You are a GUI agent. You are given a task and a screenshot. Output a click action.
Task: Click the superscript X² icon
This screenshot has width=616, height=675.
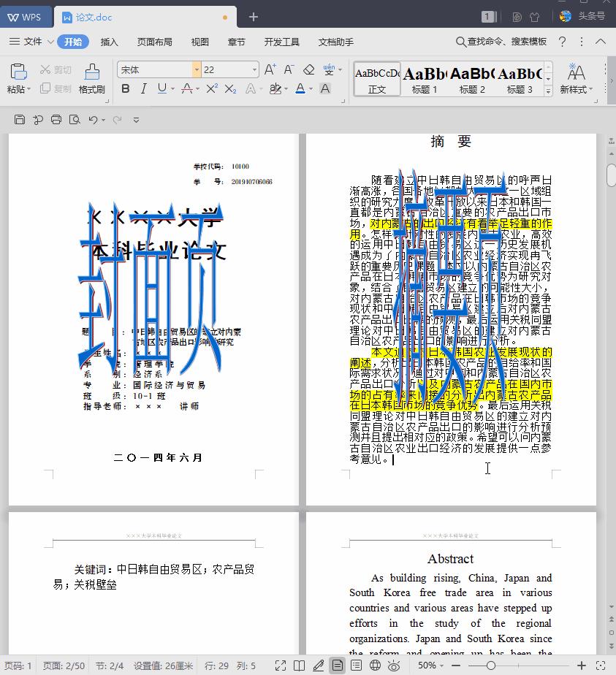[212, 88]
